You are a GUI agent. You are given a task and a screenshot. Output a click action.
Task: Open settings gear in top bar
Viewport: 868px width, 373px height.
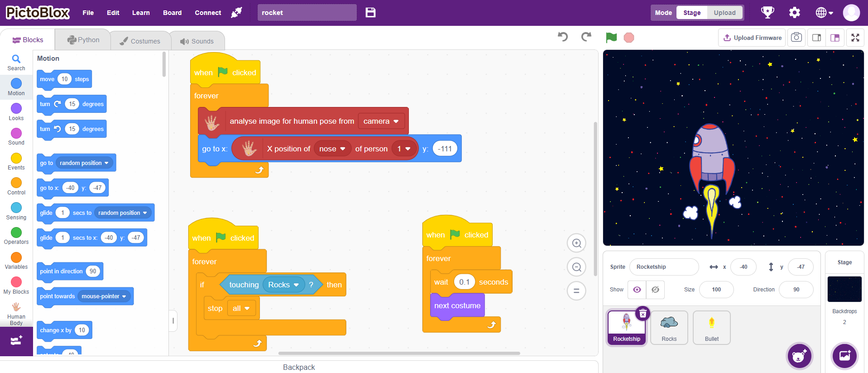click(x=795, y=13)
